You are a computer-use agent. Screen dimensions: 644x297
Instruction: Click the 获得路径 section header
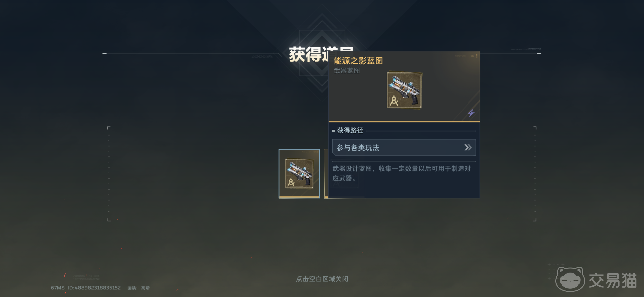[x=350, y=130]
